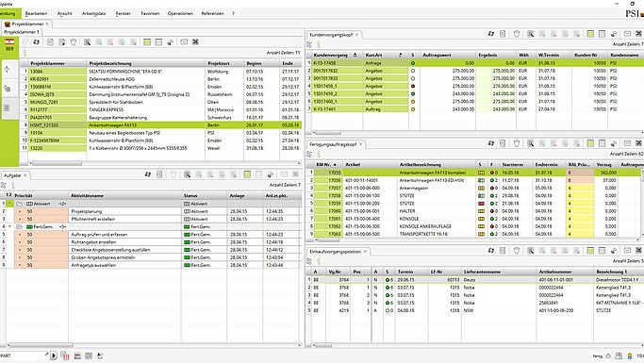644x363 pixels.
Task: Click the green table view icon in Aufgabe toolbar
Action: [247, 174]
